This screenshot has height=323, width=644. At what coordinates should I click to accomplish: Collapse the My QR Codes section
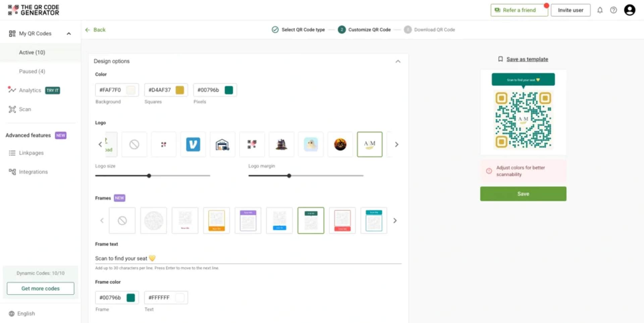(x=69, y=34)
